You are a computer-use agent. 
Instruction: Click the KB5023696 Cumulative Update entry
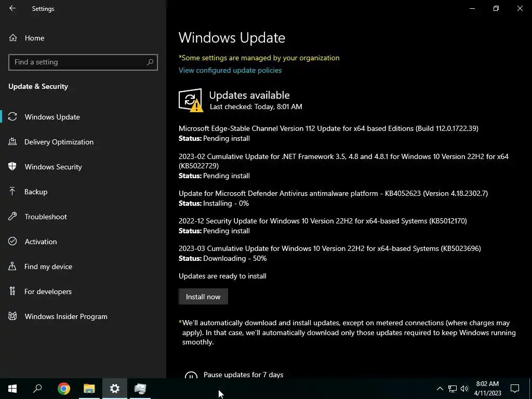tap(330, 248)
